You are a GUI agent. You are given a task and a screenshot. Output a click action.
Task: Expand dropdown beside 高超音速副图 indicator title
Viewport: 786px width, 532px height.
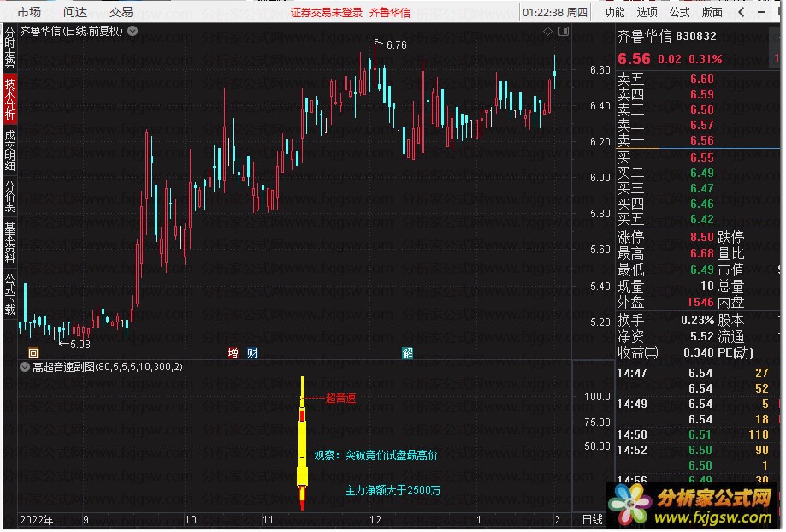pos(25,367)
